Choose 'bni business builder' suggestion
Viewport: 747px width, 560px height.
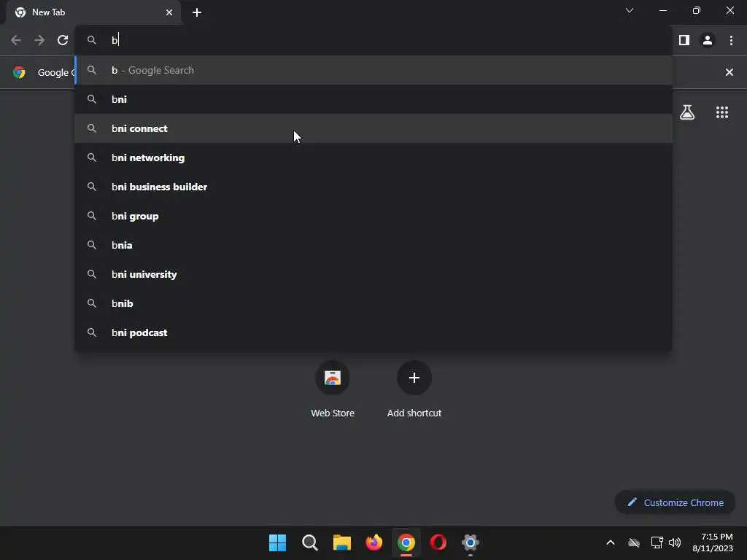(x=373, y=187)
